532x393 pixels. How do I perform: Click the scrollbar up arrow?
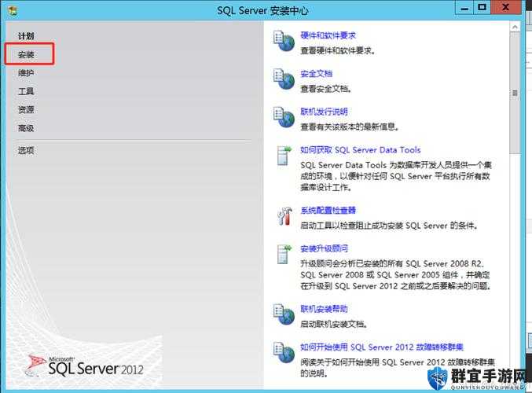click(515, 28)
